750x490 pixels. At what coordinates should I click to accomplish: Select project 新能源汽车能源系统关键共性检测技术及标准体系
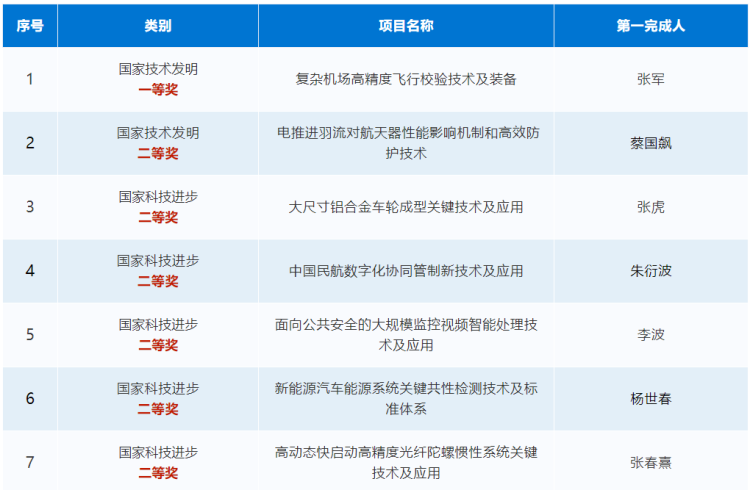point(406,398)
